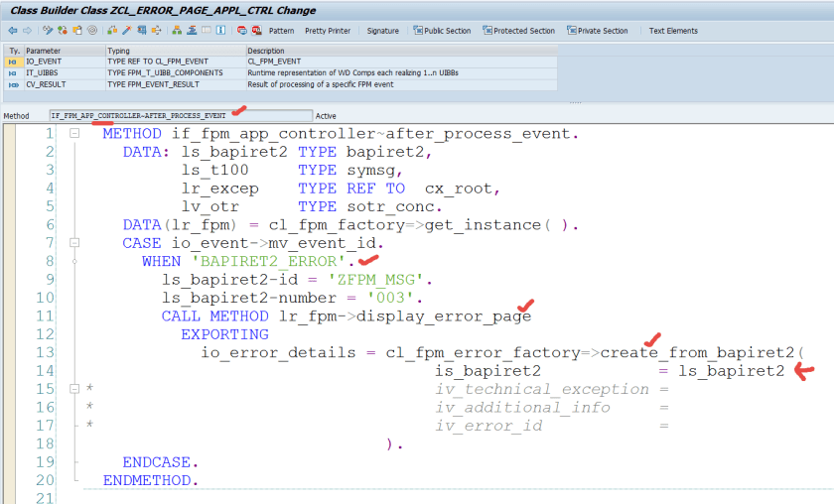This screenshot has height=504, width=834.
Task: Run the Pretty Printer
Action: pyautogui.click(x=327, y=31)
